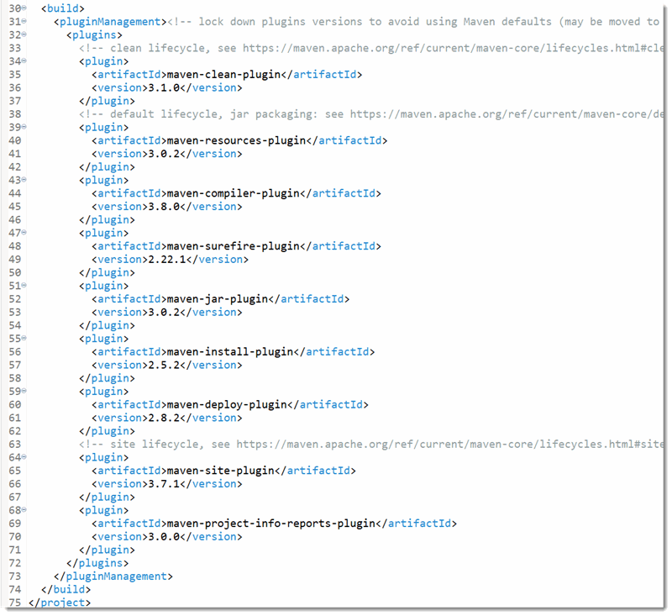
Task: Click version value 2.5.2
Action: pos(164,366)
